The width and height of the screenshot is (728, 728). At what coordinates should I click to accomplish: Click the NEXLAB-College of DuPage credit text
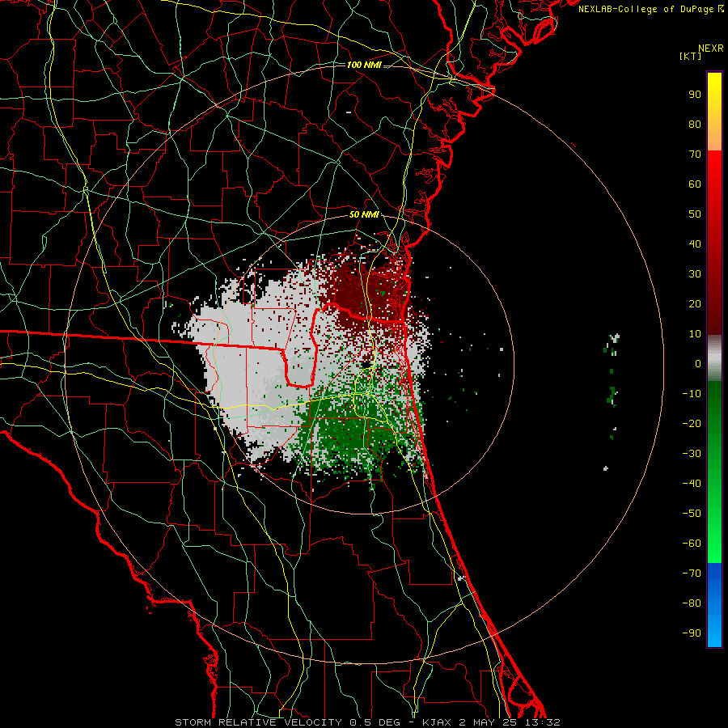click(651, 9)
